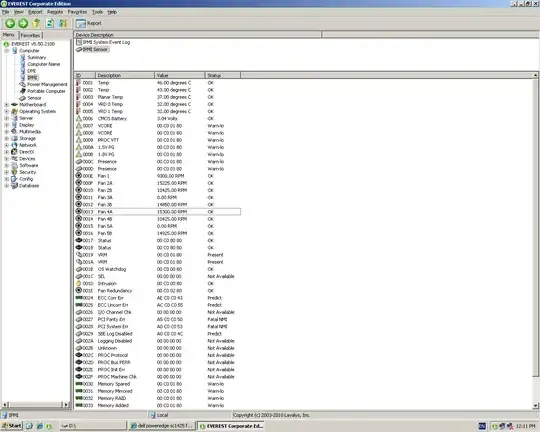Image resolution: width=540 pixels, height=432 pixels.
Task: Click the Up level toolbar icon
Action: coord(37,23)
